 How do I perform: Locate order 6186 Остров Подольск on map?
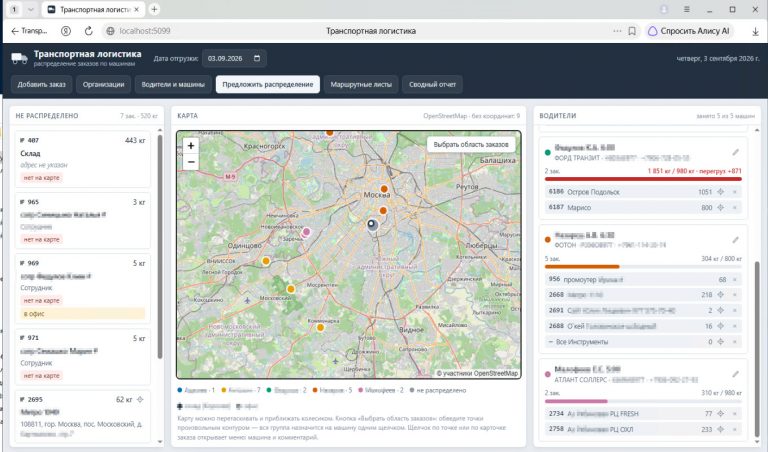(x=720, y=192)
